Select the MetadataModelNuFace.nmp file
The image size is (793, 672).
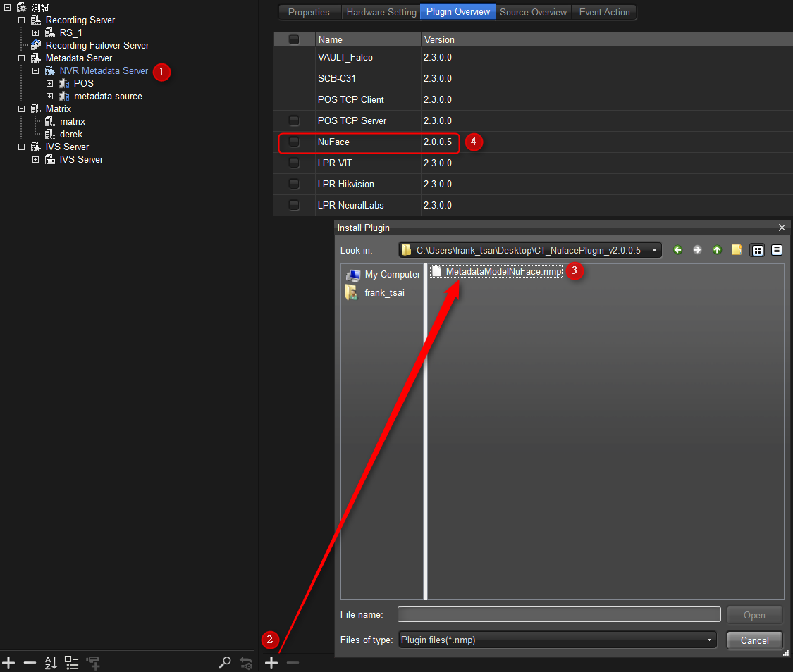click(503, 271)
